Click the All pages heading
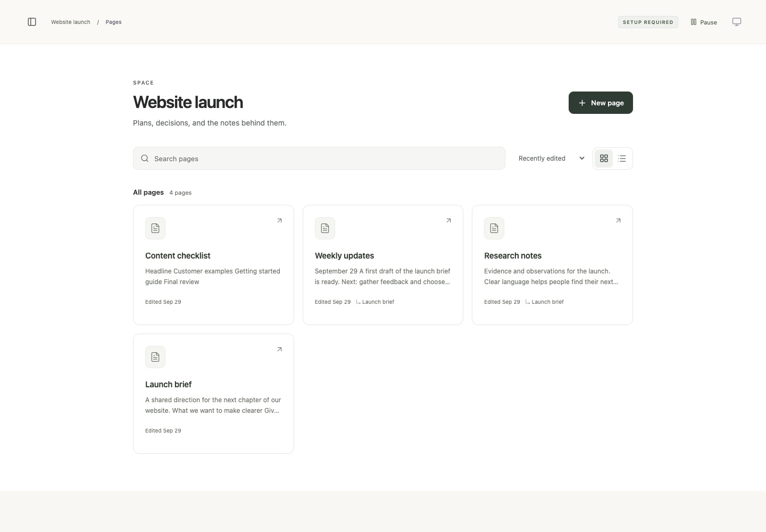The image size is (766, 532). (148, 193)
